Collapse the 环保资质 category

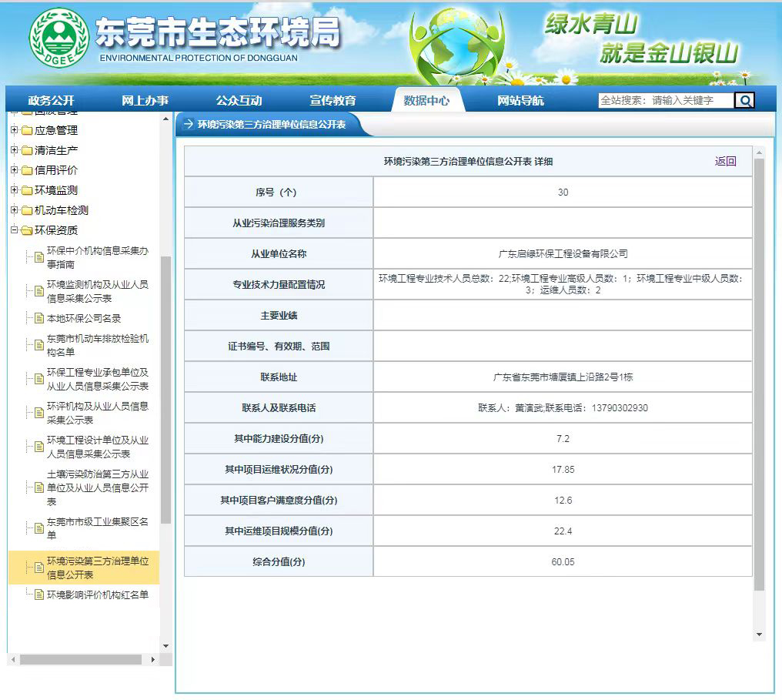pyautogui.click(x=14, y=230)
